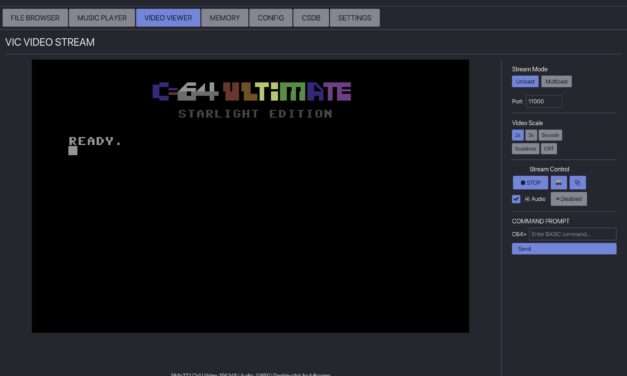Screen dimensions: 627x376
Task: Toggle the CRT video effect
Action: point(549,149)
